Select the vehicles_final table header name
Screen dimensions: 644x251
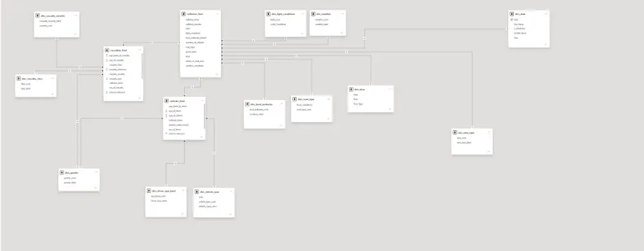[178, 101]
